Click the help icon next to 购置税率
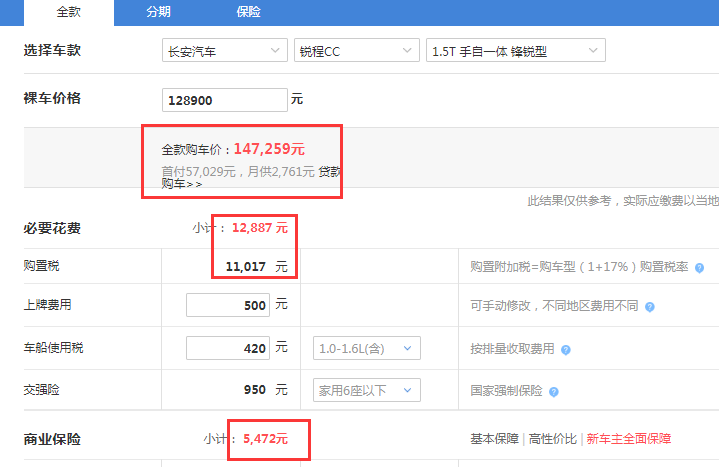 (x=699, y=268)
